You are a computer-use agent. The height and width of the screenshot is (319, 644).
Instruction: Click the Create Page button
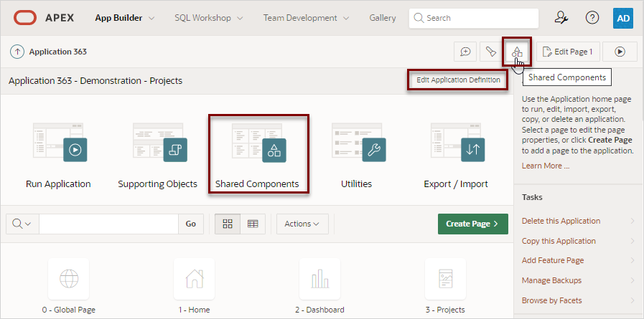[472, 224]
